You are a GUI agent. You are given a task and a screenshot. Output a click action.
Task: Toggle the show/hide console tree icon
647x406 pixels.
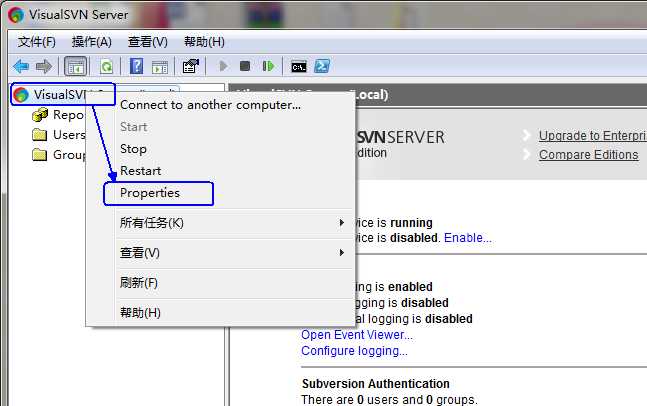[76, 66]
